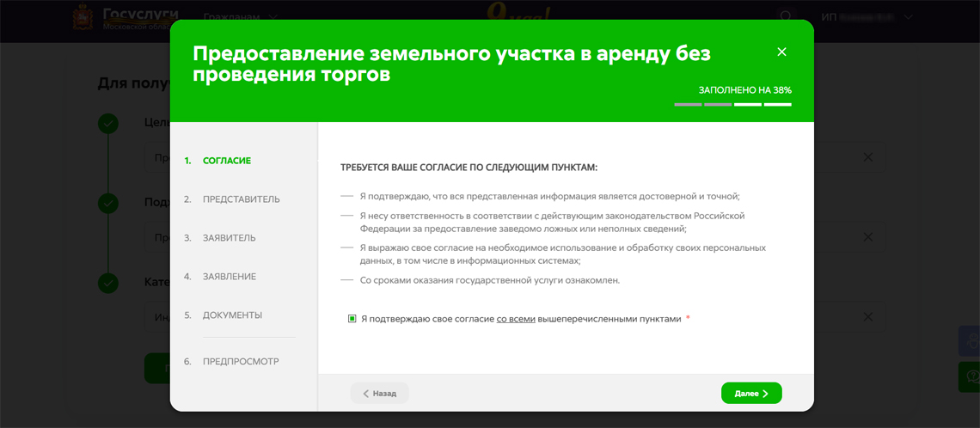Viewport: 980px width, 428px height.
Task: Open the Госуслуги logo in the background page
Action: 126,19
